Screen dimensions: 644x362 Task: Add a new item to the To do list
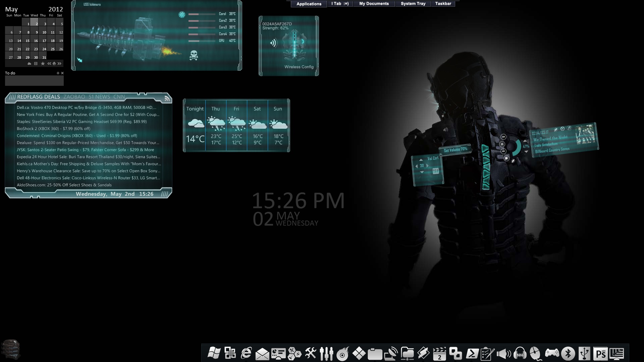click(58, 73)
